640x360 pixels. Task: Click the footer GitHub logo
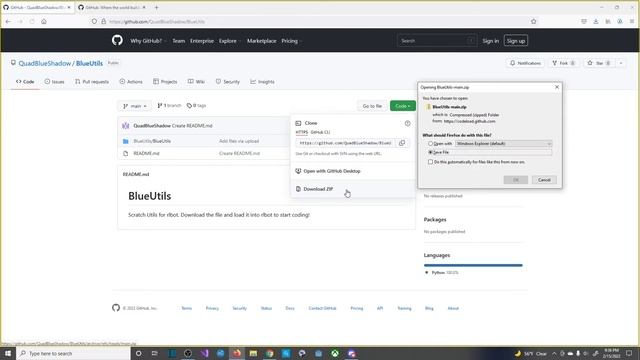click(116, 308)
